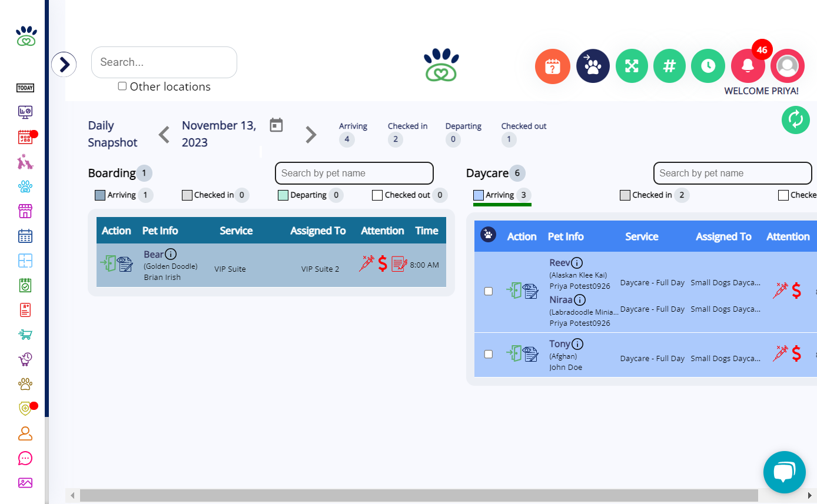817x504 pixels.
Task: Click Bear's VIP Suite 2 assignment
Action: 320,269
